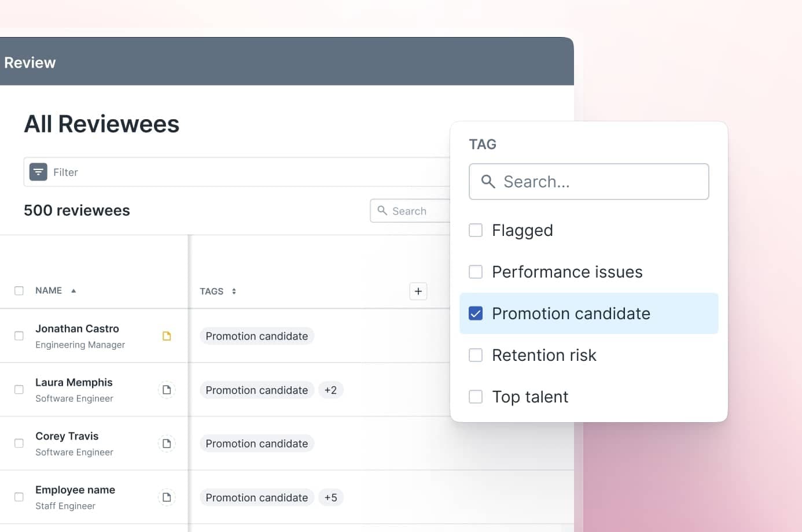Click the Promotion candidate tag for Corey Travis

[x=257, y=444]
